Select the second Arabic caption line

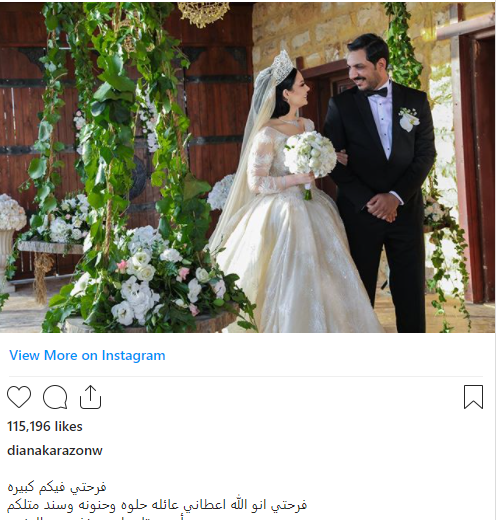[x=157, y=505]
